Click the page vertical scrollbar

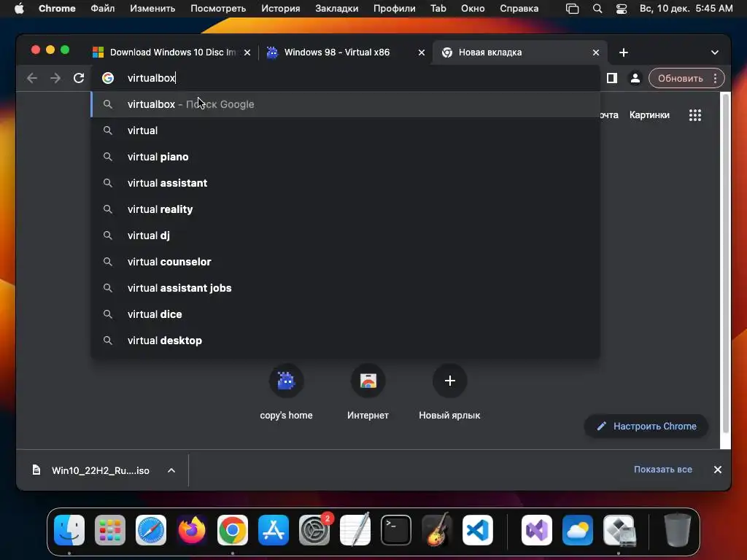pos(726,263)
